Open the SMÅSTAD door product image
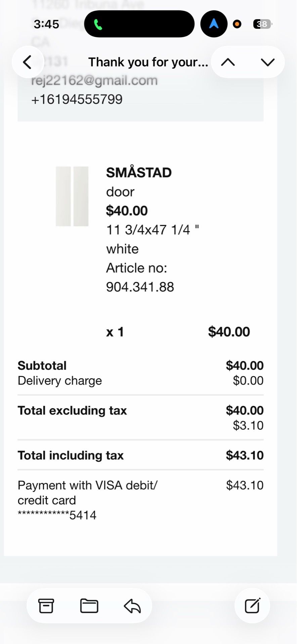 pyautogui.click(x=72, y=196)
